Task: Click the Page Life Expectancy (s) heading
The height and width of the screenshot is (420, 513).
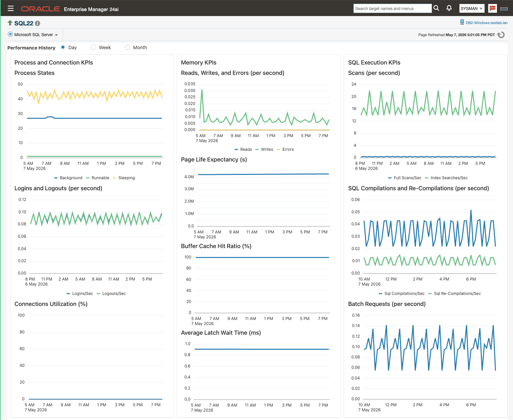Action: [214, 160]
